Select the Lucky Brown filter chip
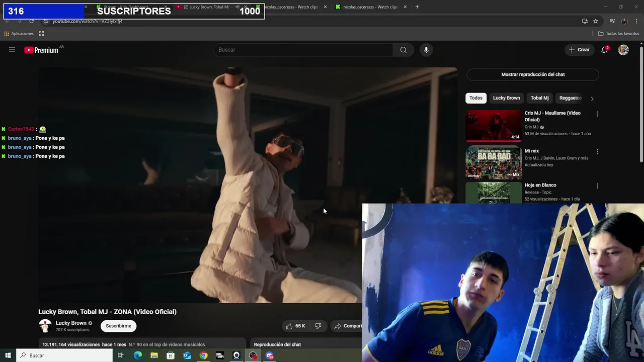644x362 pixels. point(506,98)
